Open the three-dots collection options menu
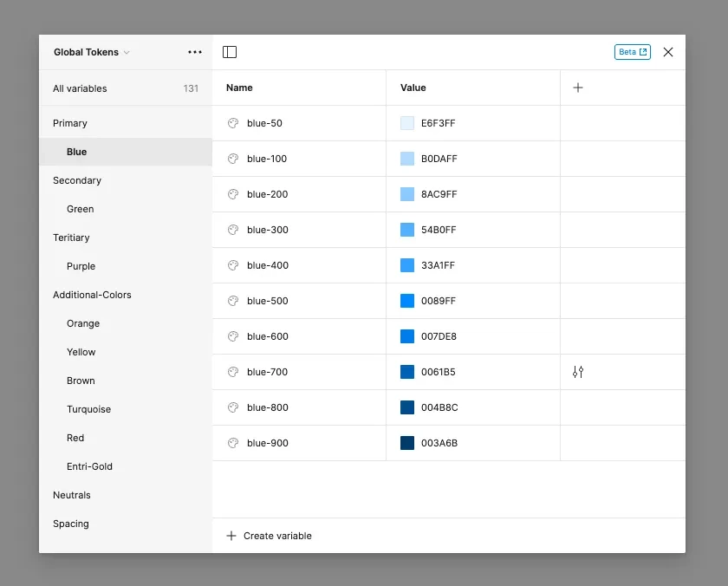This screenshot has height=586, width=728. pyautogui.click(x=194, y=52)
